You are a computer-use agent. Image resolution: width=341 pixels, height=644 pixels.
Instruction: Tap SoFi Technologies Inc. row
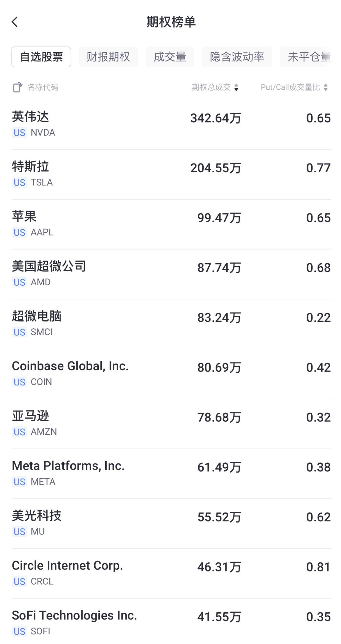[x=171, y=623]
